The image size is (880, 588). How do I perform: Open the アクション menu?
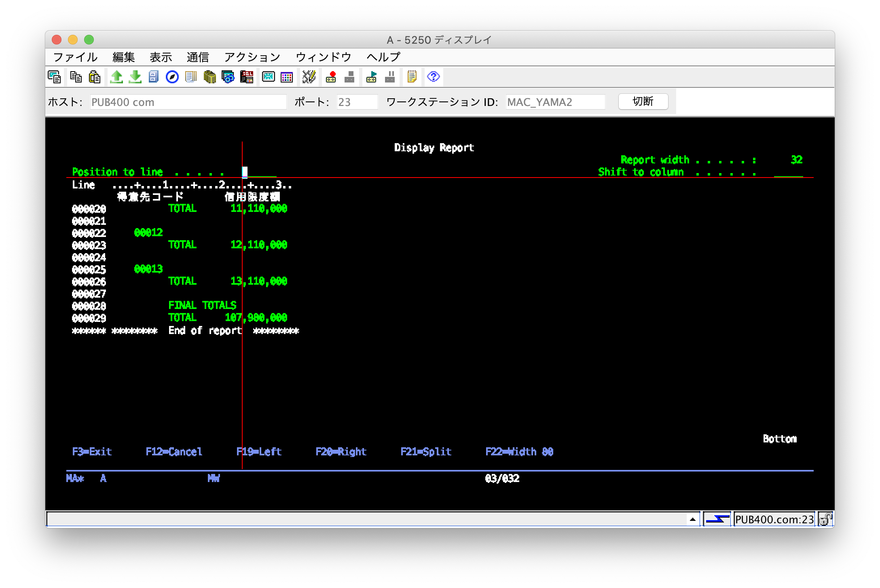pos(252,57)
